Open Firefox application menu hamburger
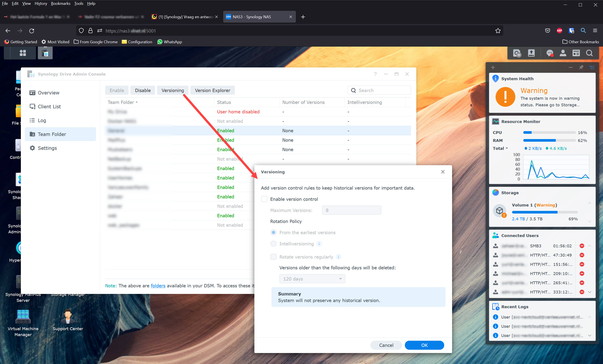Viewport: 603px width, 364px height. (595, 31)
